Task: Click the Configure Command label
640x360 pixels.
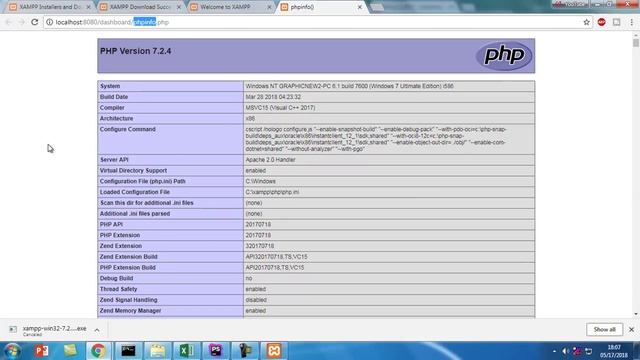Action: tap(128, 129)
